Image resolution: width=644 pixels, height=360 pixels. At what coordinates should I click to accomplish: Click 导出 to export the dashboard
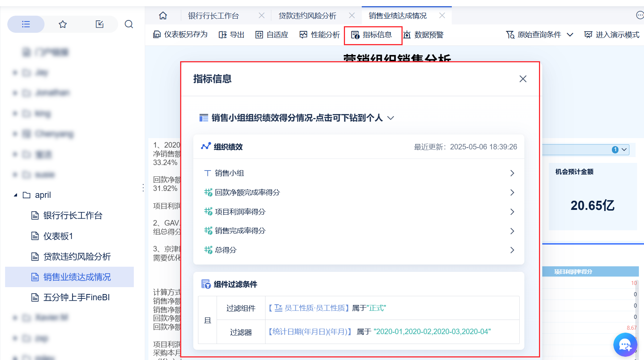tap(231, 35)
